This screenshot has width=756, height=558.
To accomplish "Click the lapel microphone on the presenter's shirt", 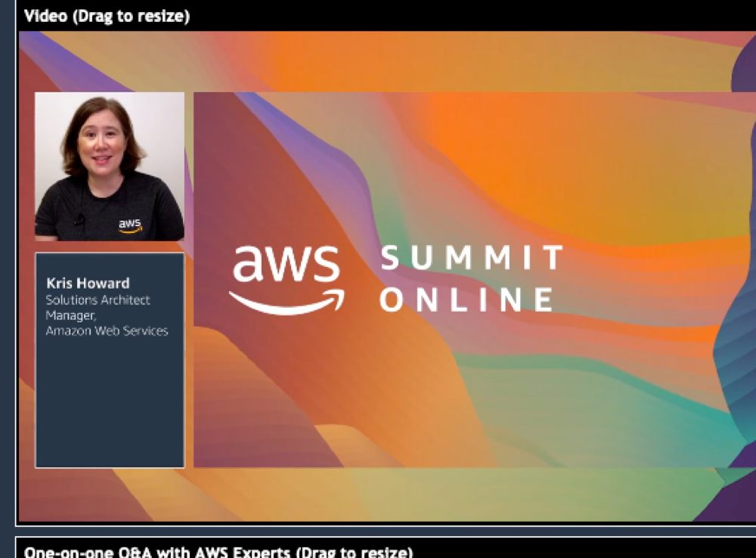I will coord(79,220).
